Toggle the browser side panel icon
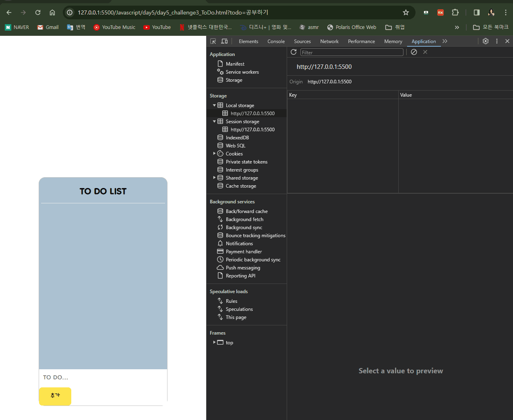 [477, 12]
